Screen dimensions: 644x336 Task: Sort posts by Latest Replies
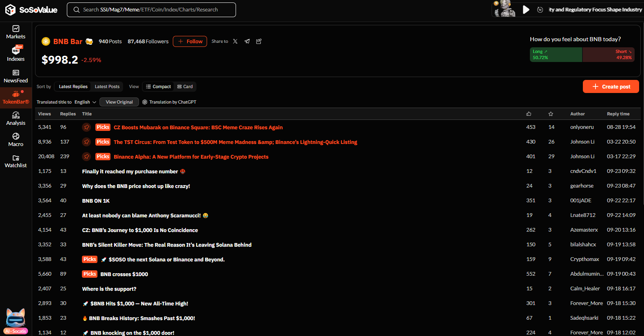point(73,87)
